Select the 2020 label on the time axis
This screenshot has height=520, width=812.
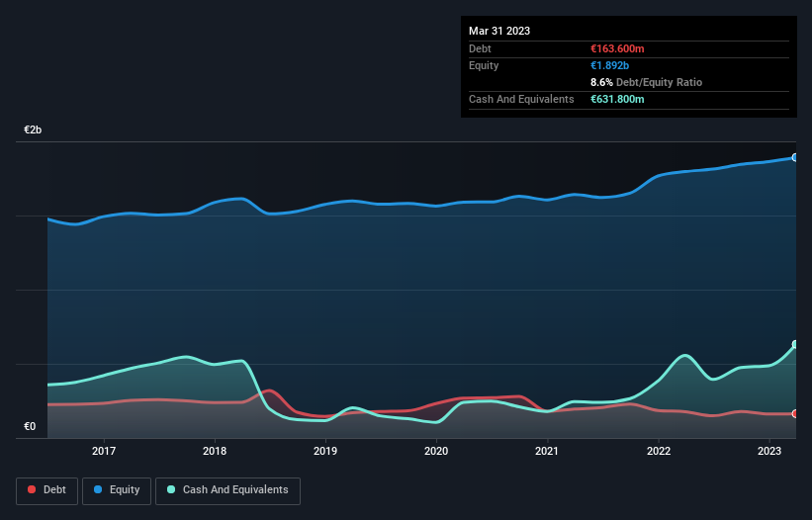[x=436, y=452]
